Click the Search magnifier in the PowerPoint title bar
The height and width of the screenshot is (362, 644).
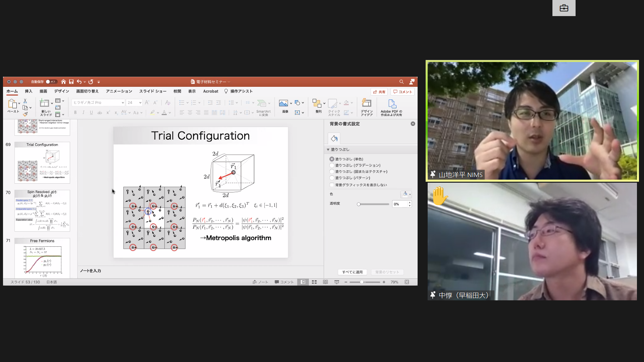pos(401,82)
